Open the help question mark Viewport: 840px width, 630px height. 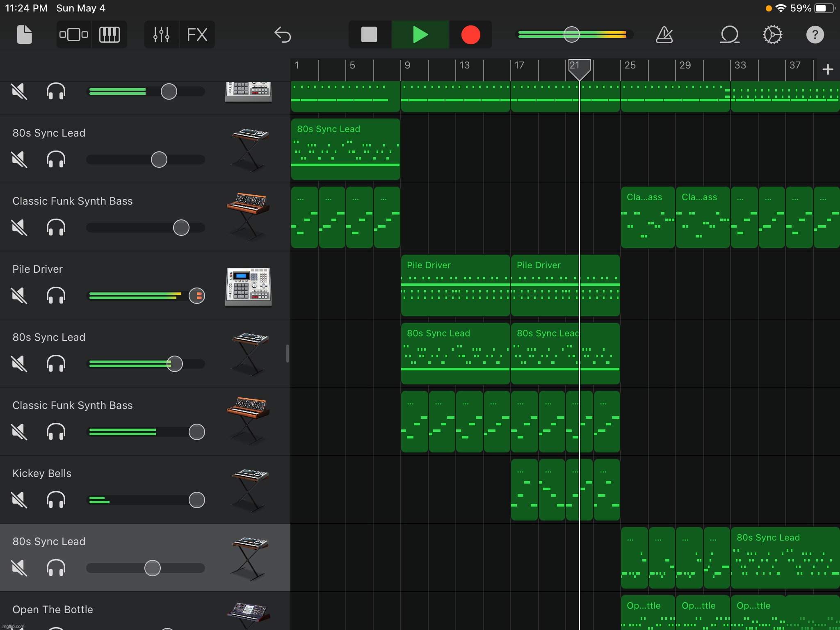click(x=815, y=34)
